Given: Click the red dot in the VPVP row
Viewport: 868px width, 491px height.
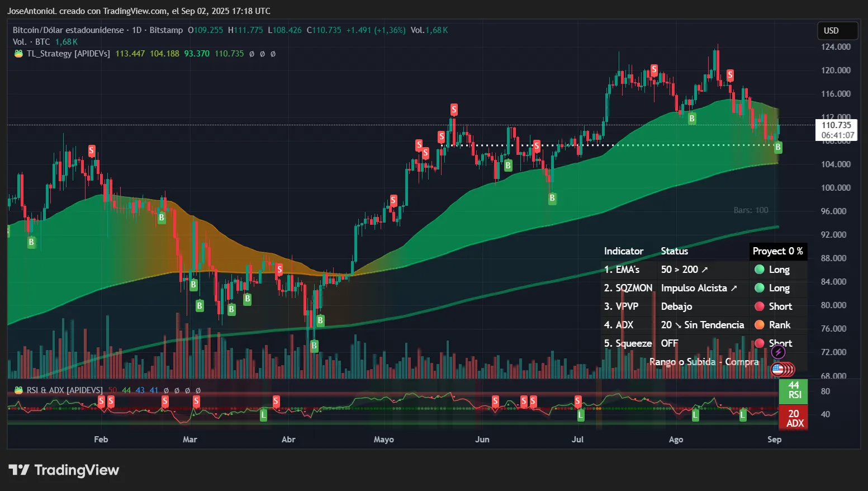Looking at the screenshot, I should (759, 306).
